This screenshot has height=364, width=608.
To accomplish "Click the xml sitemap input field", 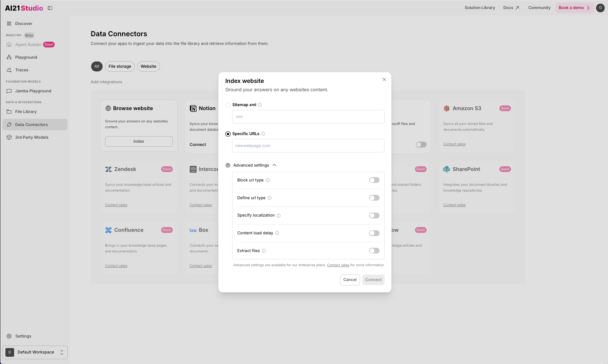I will coord(308,117).
